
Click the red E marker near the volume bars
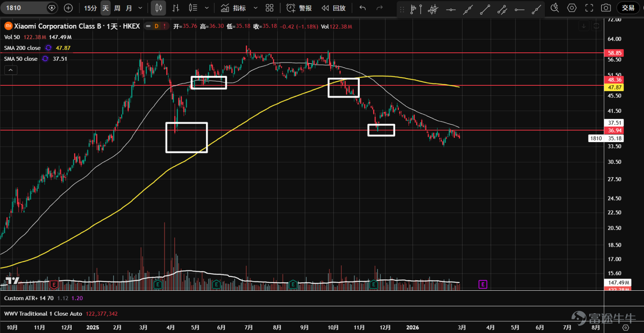tap(54, 285)
